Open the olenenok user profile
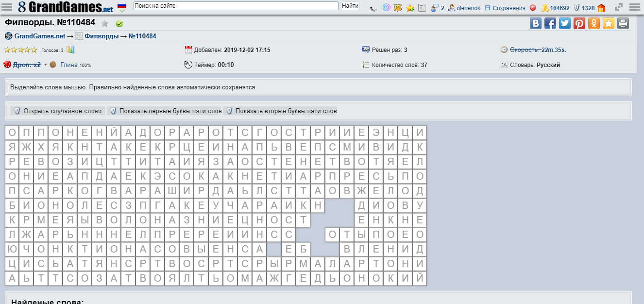This screenshot has width=644, height=304. [464, 8]
